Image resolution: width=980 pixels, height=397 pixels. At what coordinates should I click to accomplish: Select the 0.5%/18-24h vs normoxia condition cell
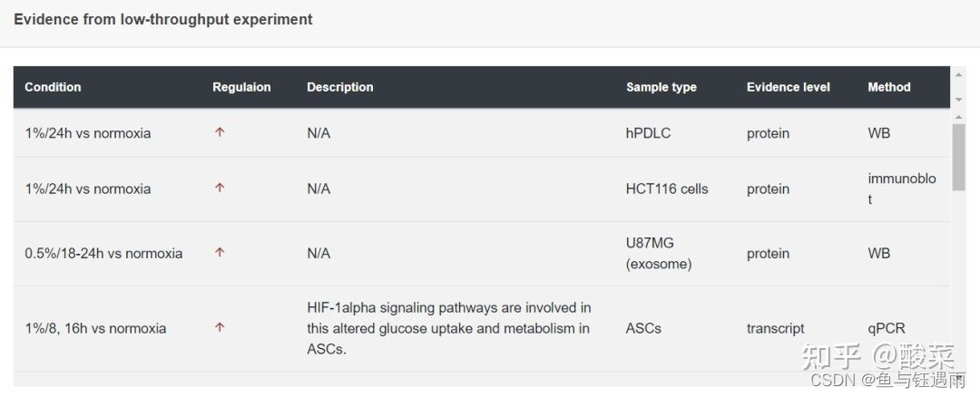click(x=103, y=254)
